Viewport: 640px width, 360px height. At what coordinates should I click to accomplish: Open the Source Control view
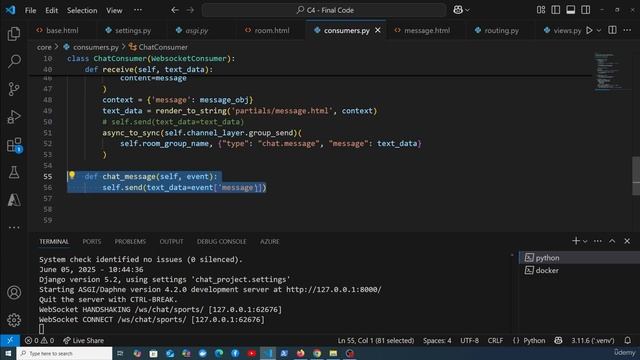(14, 89)
